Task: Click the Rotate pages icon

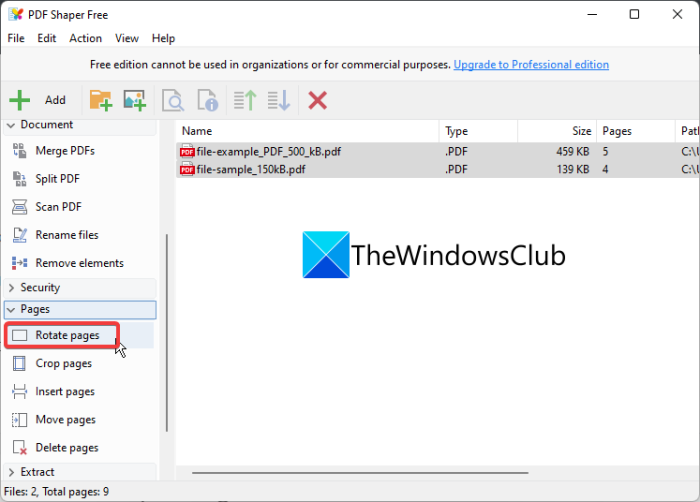Action: (19, 335)
